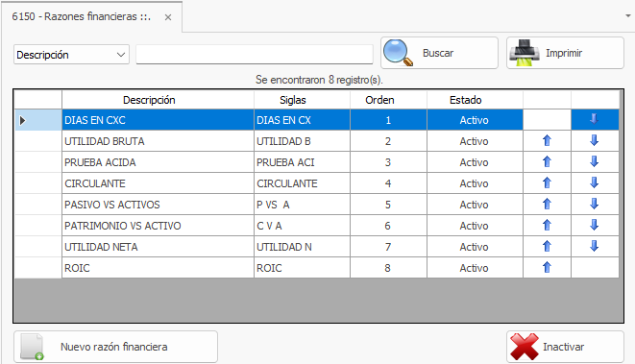Click down arrow for PRUEBA ACIDA row

[x=594, y=162]
